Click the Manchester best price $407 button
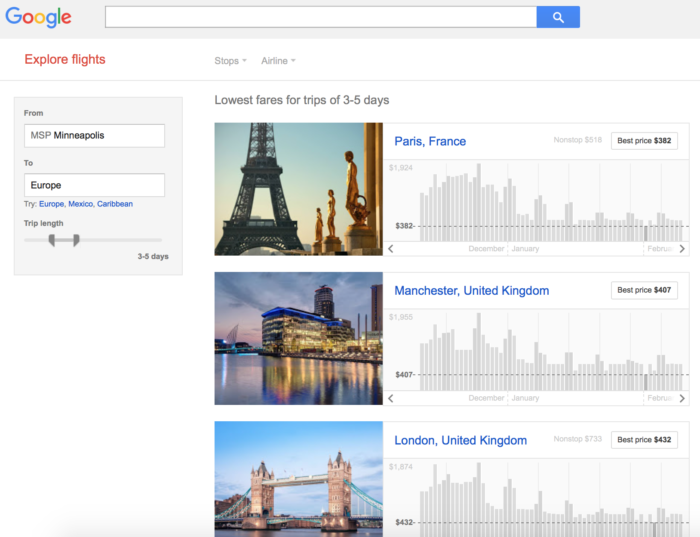Screen dimensions: 700x537 point(644,291)
